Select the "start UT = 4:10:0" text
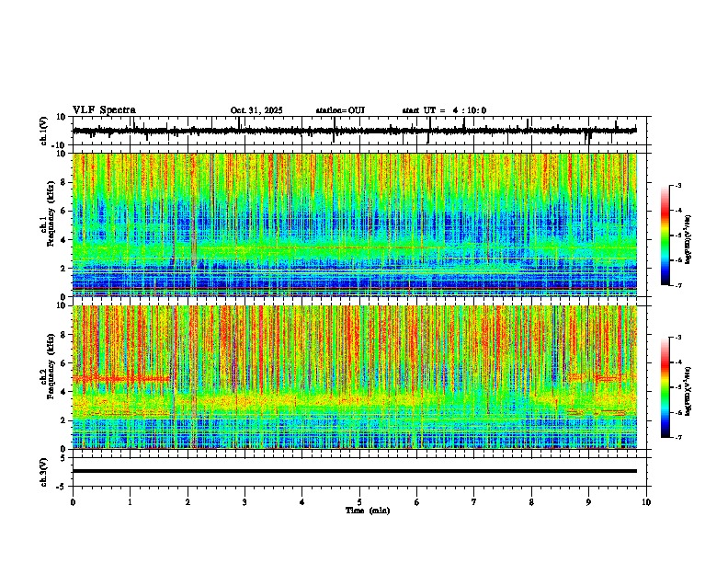Viewport: 728px width, 563px height. point(444,110)
